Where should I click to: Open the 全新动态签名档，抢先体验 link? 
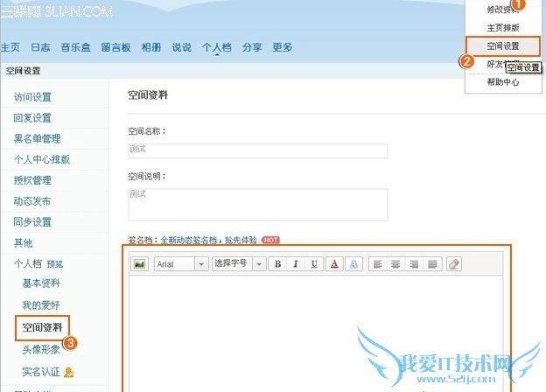click(x=208, y=241)
